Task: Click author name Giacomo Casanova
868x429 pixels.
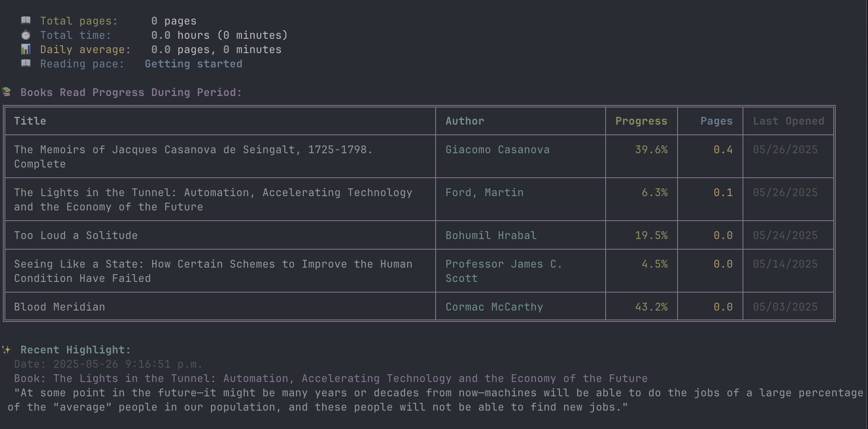Action: point(497,150)
